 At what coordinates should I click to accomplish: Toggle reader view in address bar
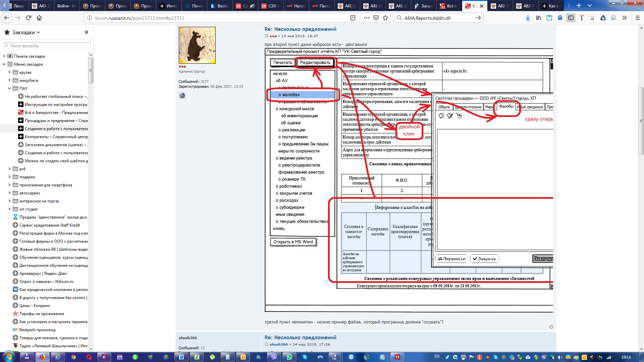click(x=353, y=18)
